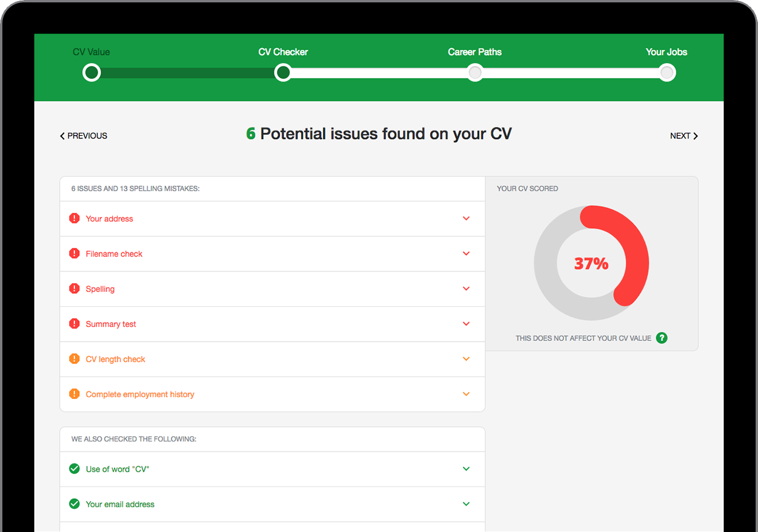Click the red alert icon beside Your address
Image resolution: width=758 pixels, height=532 pixels.
click(x=74, y=218)
